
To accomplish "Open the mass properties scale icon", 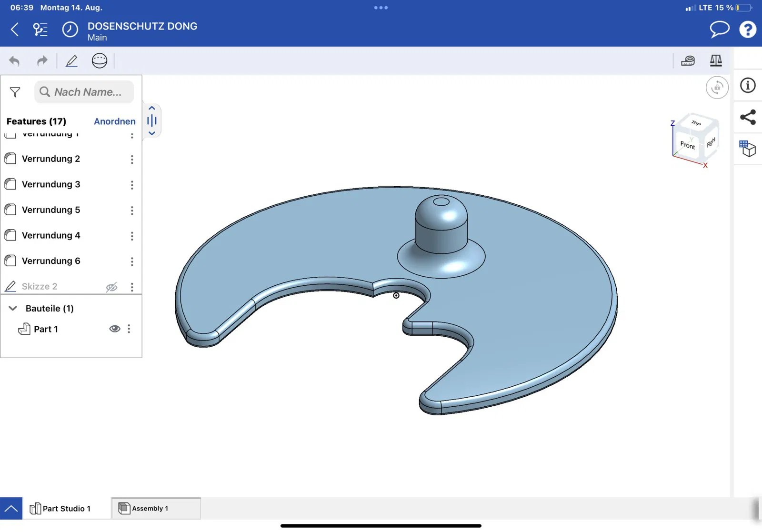I will 716,60.
